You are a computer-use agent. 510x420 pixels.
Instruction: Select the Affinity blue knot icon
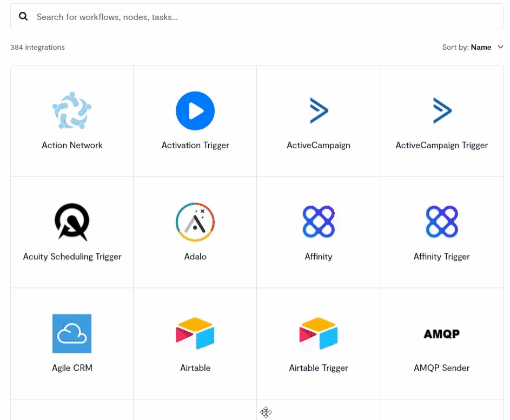[x=319, y=222]
